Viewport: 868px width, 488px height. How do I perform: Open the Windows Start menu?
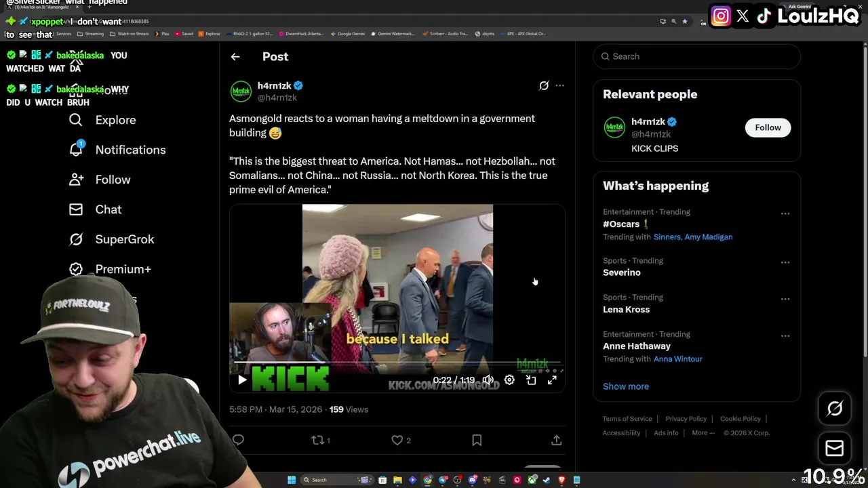tap(292, 480)
